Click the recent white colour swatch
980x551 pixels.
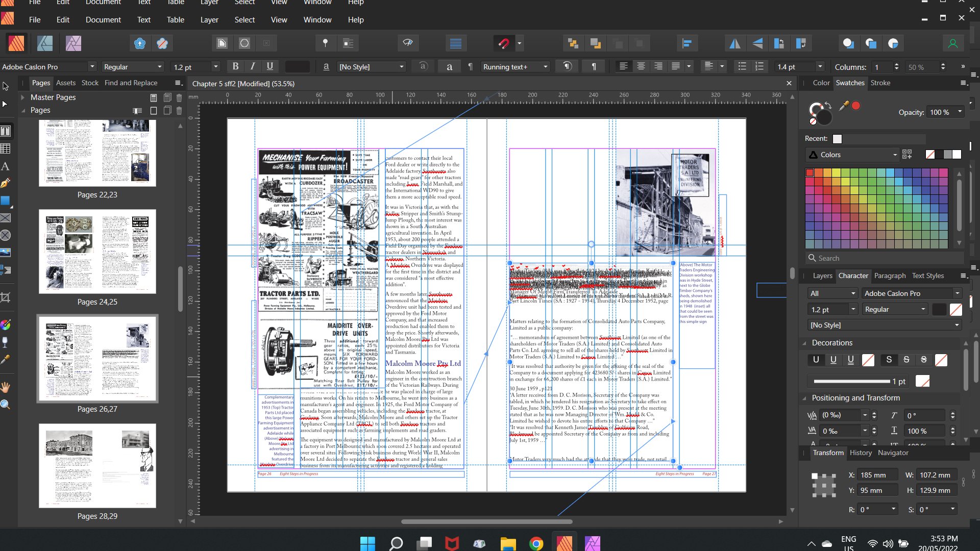click(837, 139)
